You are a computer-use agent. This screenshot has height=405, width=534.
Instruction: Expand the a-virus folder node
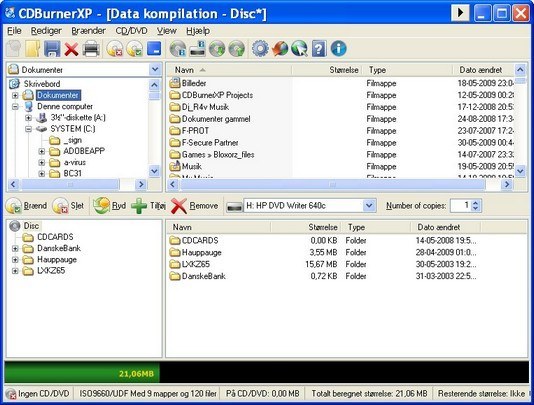coord(42,162)
